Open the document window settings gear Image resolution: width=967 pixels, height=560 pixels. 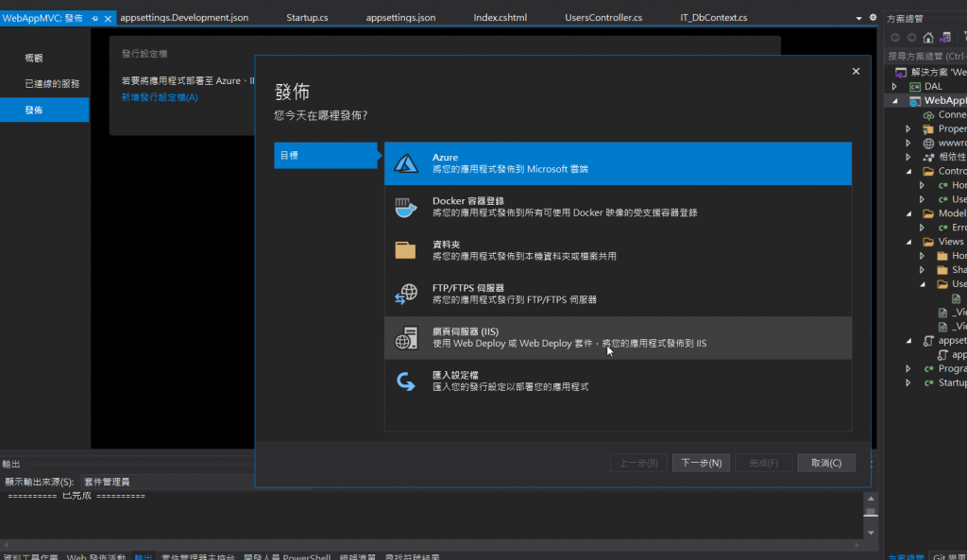tap(873, 17)
